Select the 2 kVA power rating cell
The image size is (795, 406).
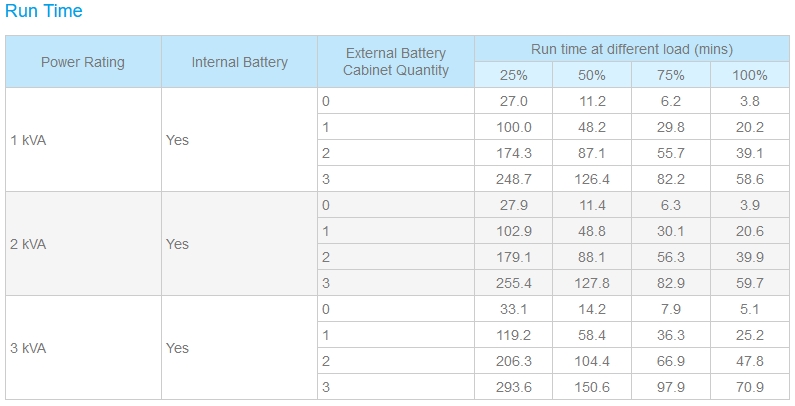(x=28, y=244)
